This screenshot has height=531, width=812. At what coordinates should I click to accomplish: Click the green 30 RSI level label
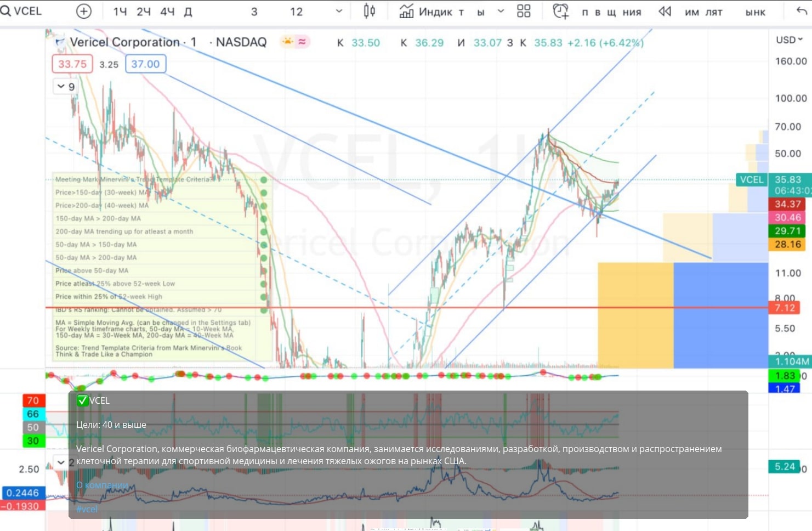click(33, 440)
